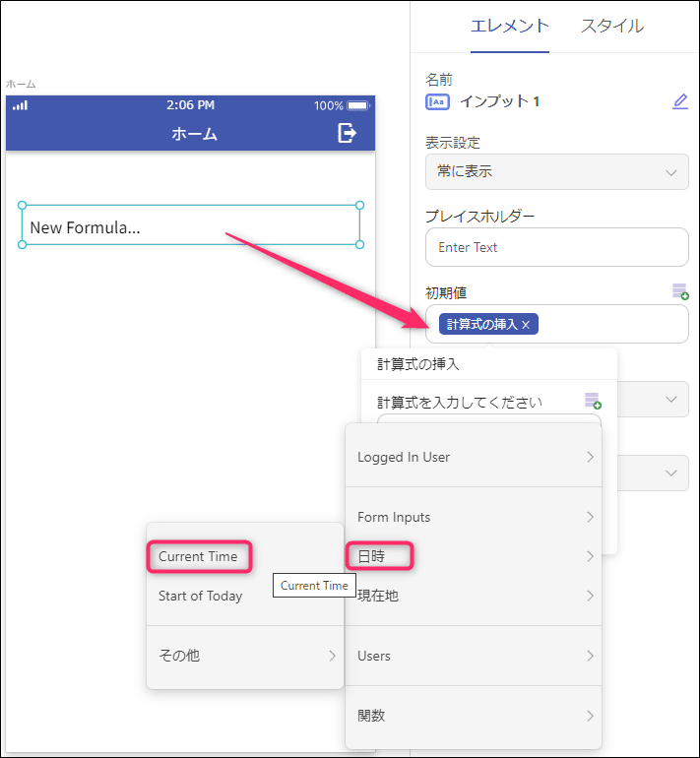700x758 pixels.
Task: Click the battery icon in phone status bar
Action: (358, 105)
